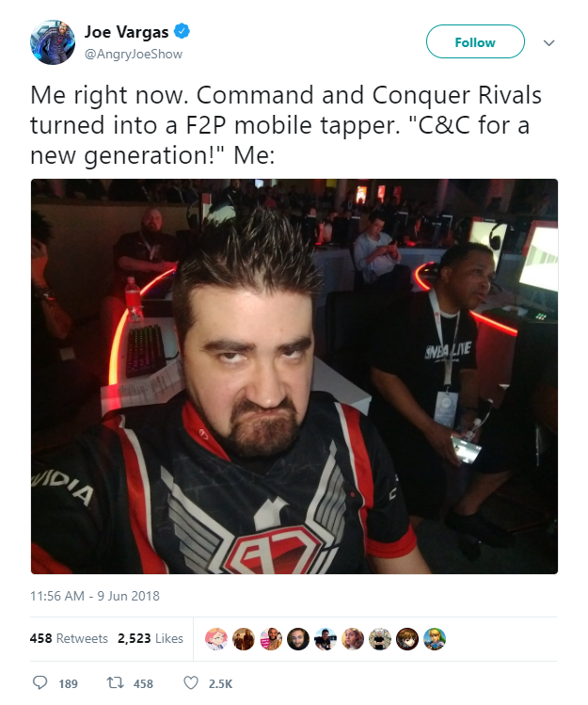Open the @AngryJoeShow handle link
The height and width of the screenshot is (705, 588).
[x=134, y=54]
